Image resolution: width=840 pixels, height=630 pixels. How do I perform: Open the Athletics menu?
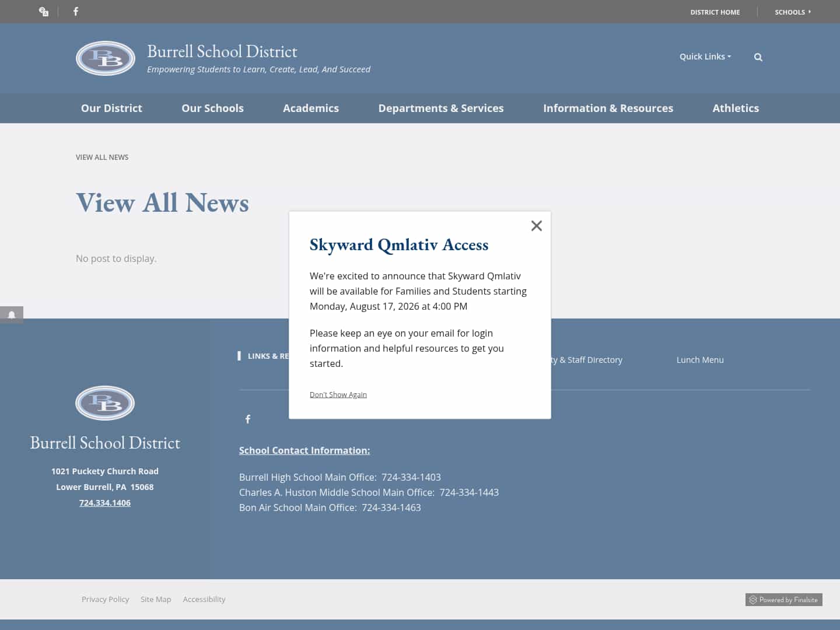point(736,108)
